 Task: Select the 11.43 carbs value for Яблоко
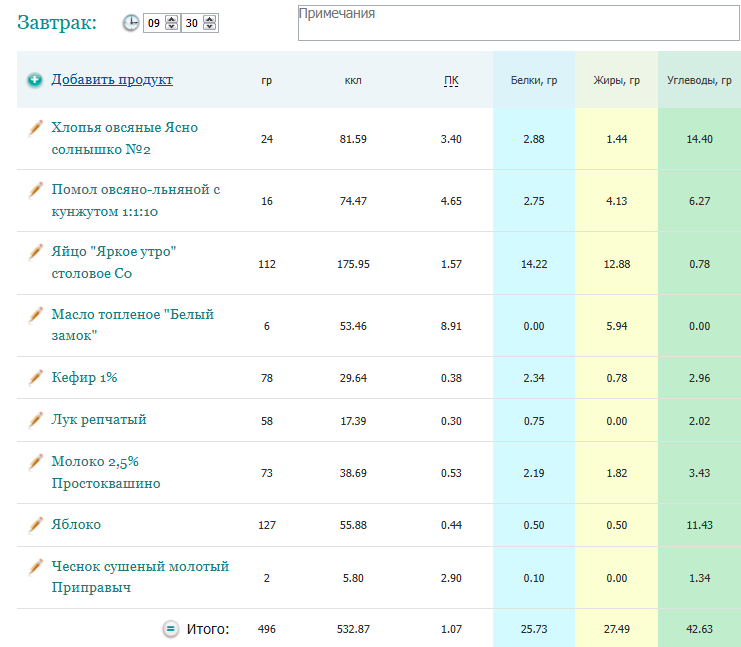click(x=699, y=525)
